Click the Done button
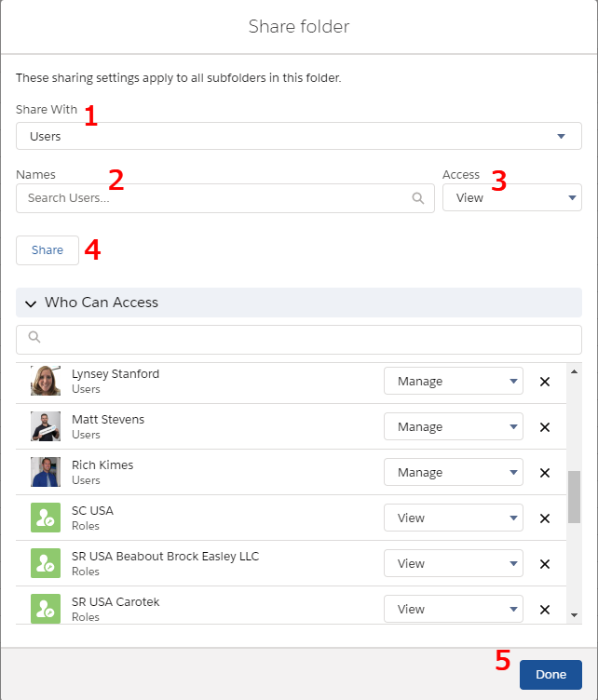The image size is (598, 700). click(550, 675)
